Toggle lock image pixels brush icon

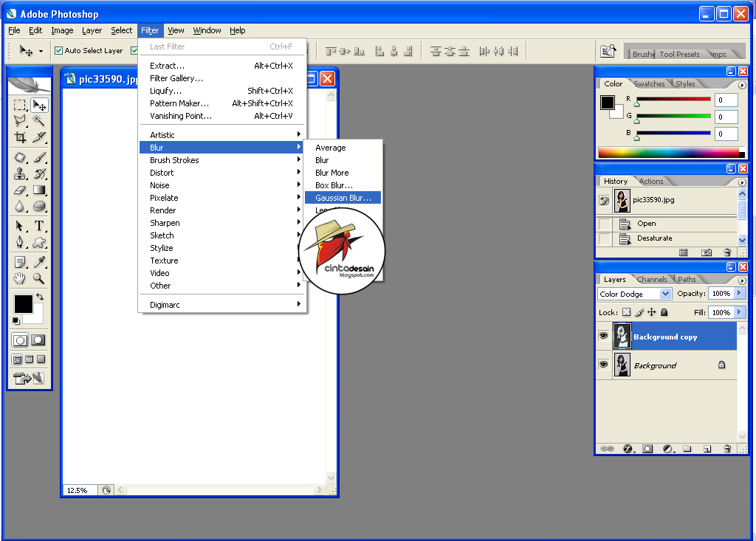coord(639,312)
